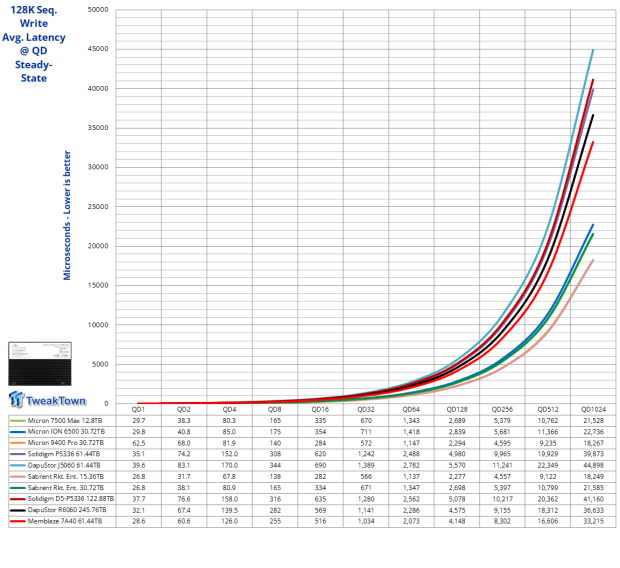Click the 21,585 value for Sabrent 30.72TB
This screenshot has height=568, width=620.
point(593,488)
